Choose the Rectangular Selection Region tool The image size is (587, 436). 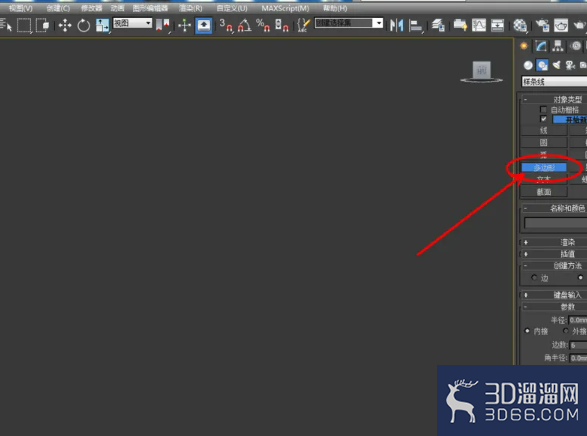24,25
